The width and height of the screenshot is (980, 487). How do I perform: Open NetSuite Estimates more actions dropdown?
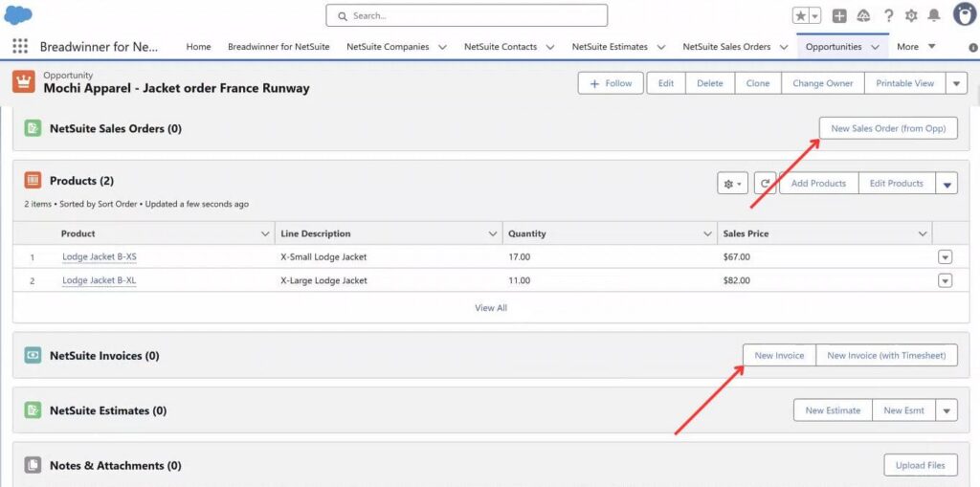tap(947, 410)
